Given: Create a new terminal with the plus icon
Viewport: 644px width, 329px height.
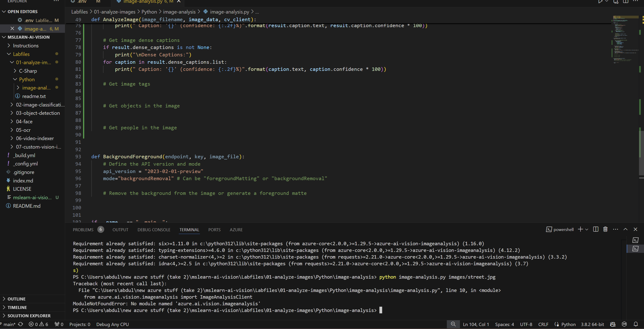Looking at the screenshot, I should (x=580, y=229).
